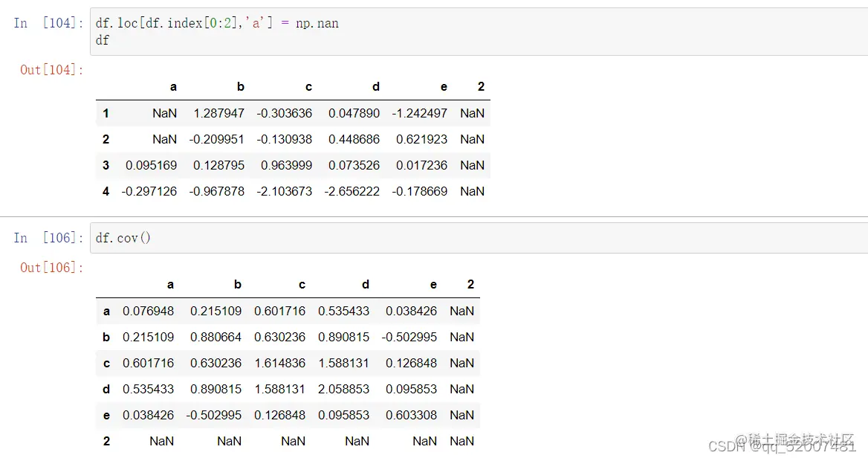Viewport: 868px width, 461px height.
Task: Select covariance value 2.058853
Action: tap(343, 390)
